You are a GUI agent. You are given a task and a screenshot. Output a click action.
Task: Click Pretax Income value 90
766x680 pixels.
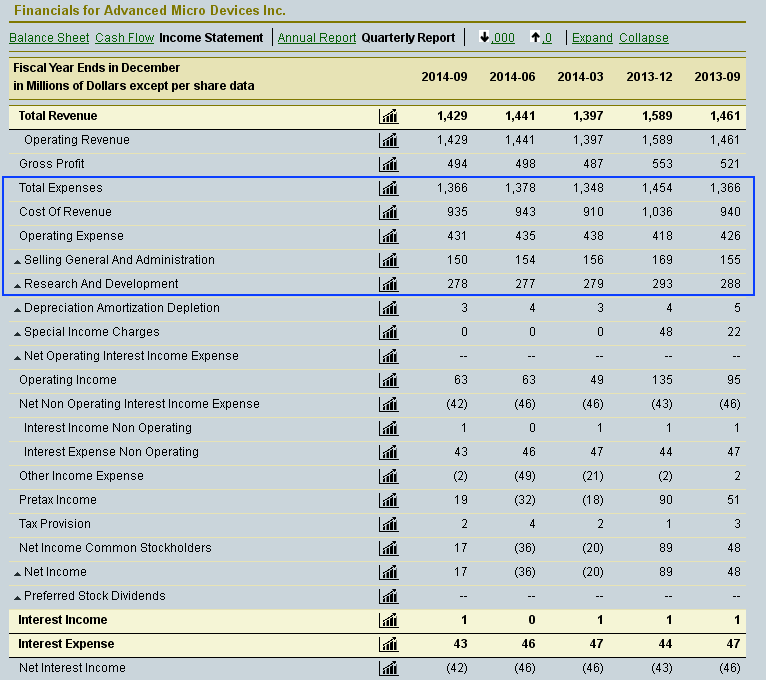pos(666,500)
